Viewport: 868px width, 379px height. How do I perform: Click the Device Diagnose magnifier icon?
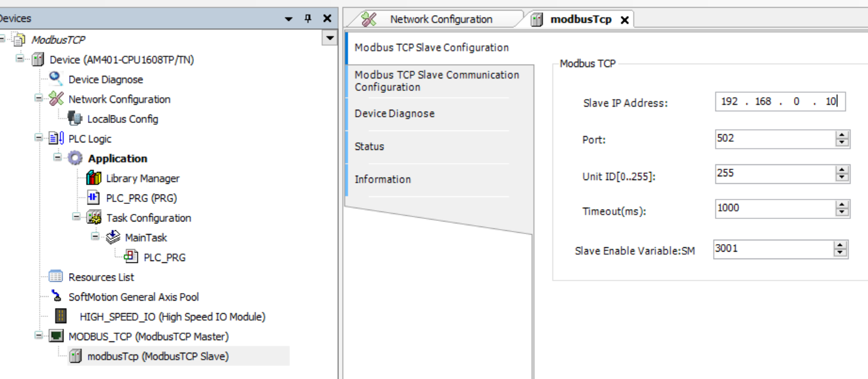coord(56,79)
